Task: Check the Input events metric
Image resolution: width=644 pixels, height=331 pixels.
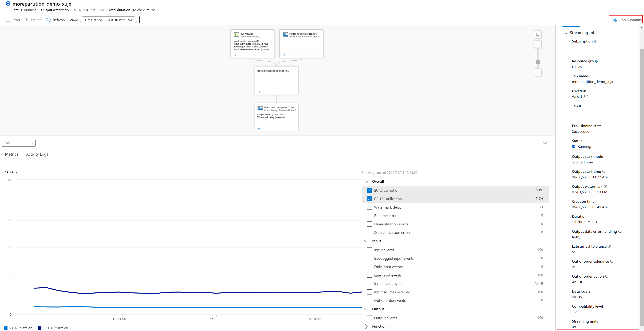Action: click(369, 250)
